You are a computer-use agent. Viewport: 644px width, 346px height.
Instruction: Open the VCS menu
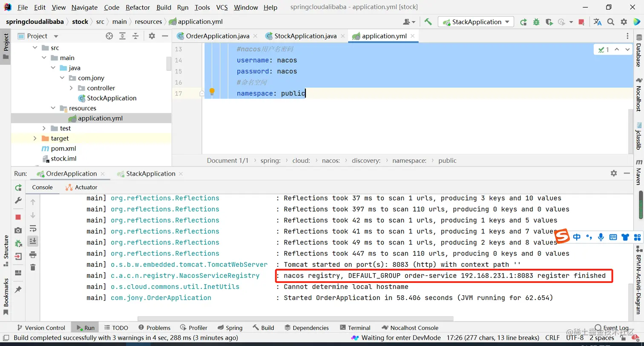tap(222, 7)
